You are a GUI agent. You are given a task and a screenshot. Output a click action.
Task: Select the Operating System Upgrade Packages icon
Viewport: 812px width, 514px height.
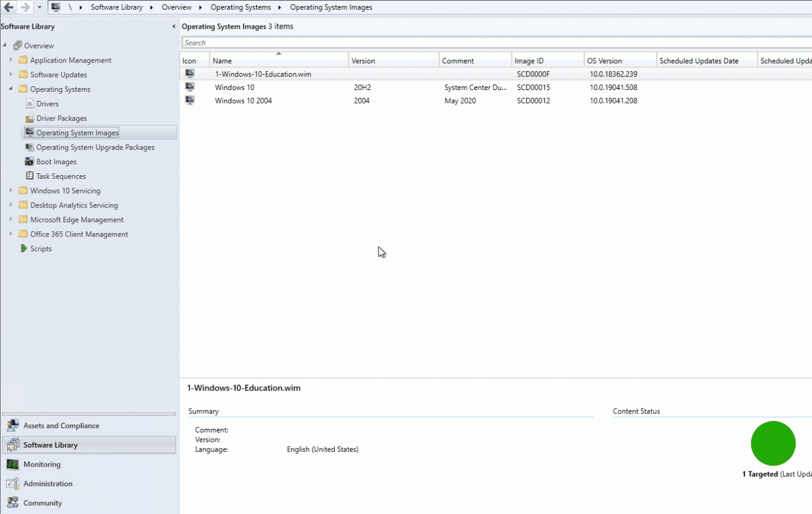[29, 147]
